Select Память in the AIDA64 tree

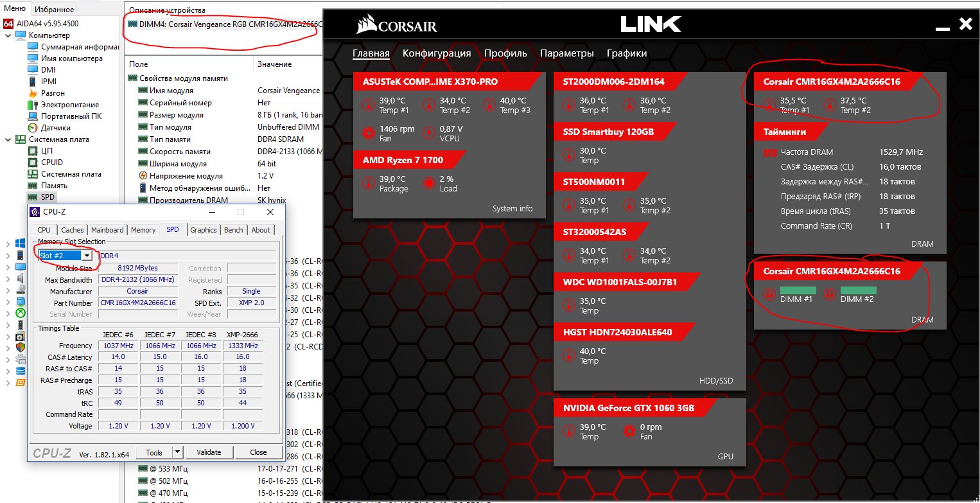54,186
